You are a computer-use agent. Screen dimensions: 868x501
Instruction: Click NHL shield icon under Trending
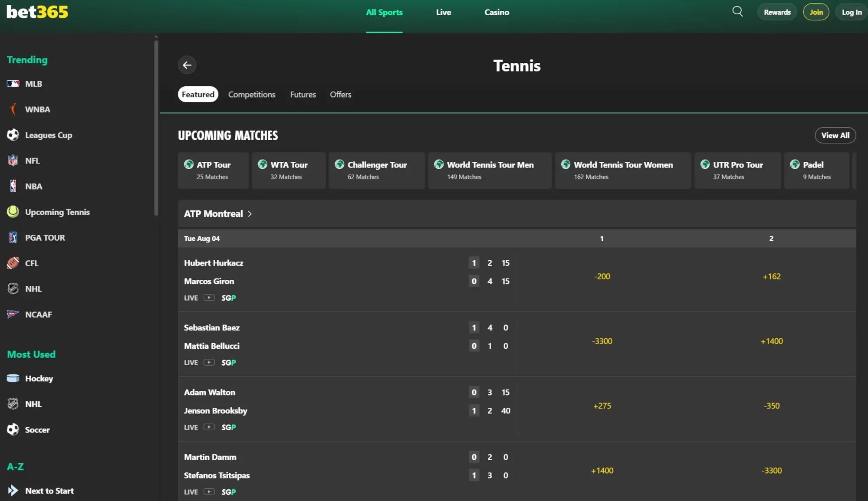(13, 288)
